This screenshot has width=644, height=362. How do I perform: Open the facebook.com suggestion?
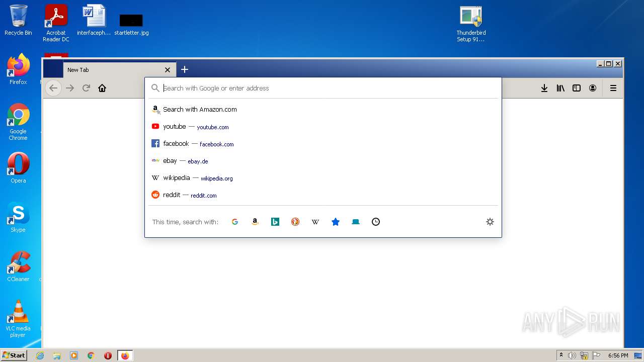pos(323,144)
